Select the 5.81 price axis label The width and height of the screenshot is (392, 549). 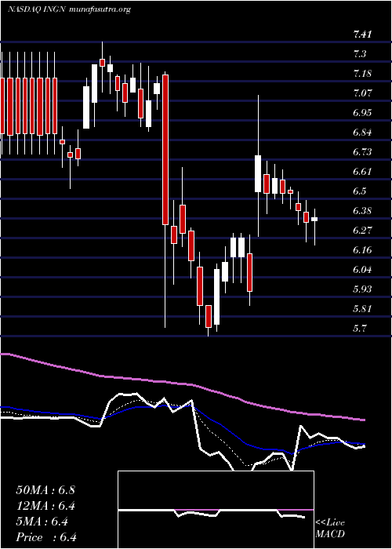coord(362,309)
